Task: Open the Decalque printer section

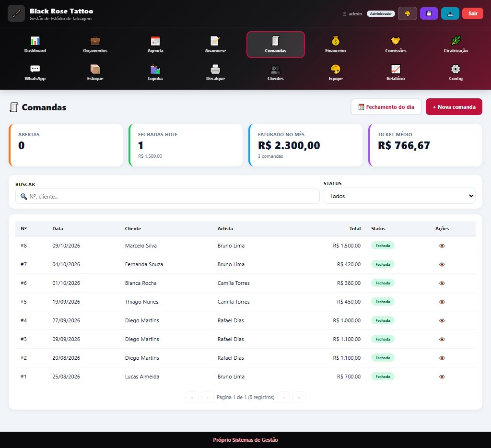Action: coord(215,72)
